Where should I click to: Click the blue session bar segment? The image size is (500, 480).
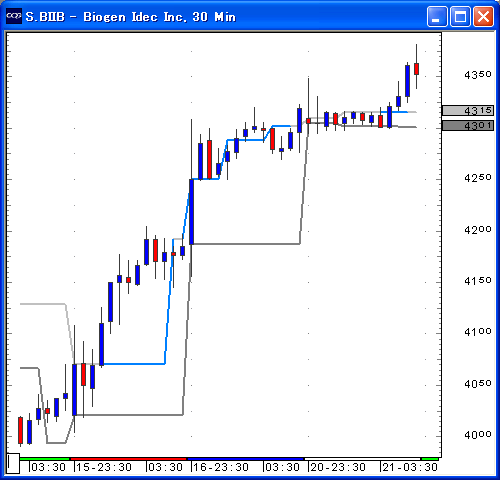(x=246, y=459)
